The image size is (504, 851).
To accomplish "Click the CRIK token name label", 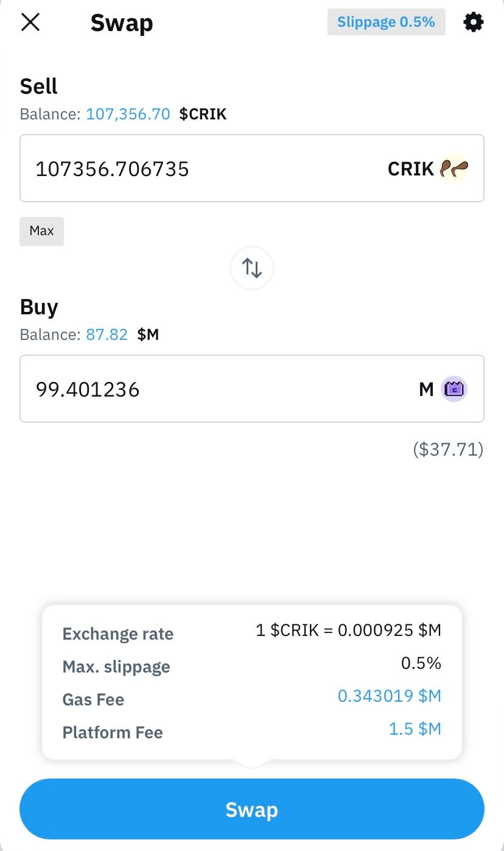I will [x=411, y=169].
